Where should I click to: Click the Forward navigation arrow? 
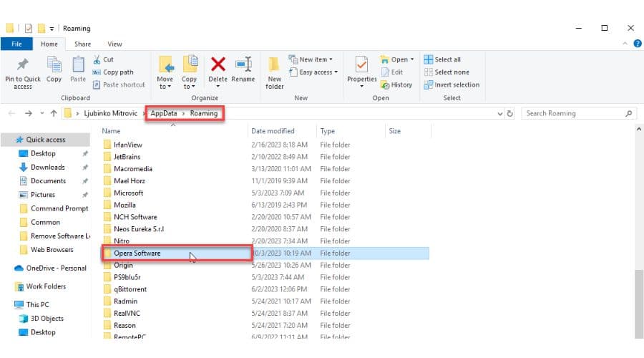click(x=29, y=113)
